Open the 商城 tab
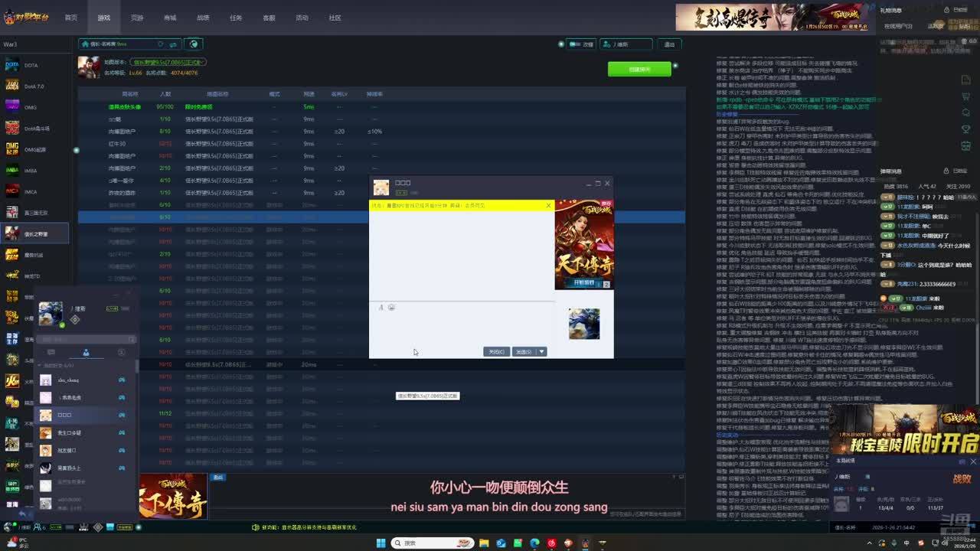Screen dimensions: 980x551 pos(170,18)
